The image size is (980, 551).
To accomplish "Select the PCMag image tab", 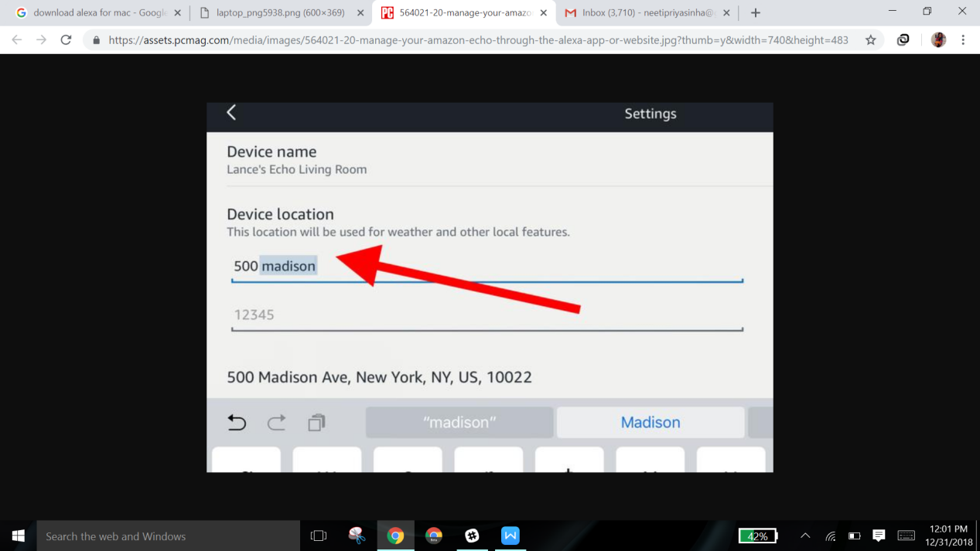I will point(464,13).
